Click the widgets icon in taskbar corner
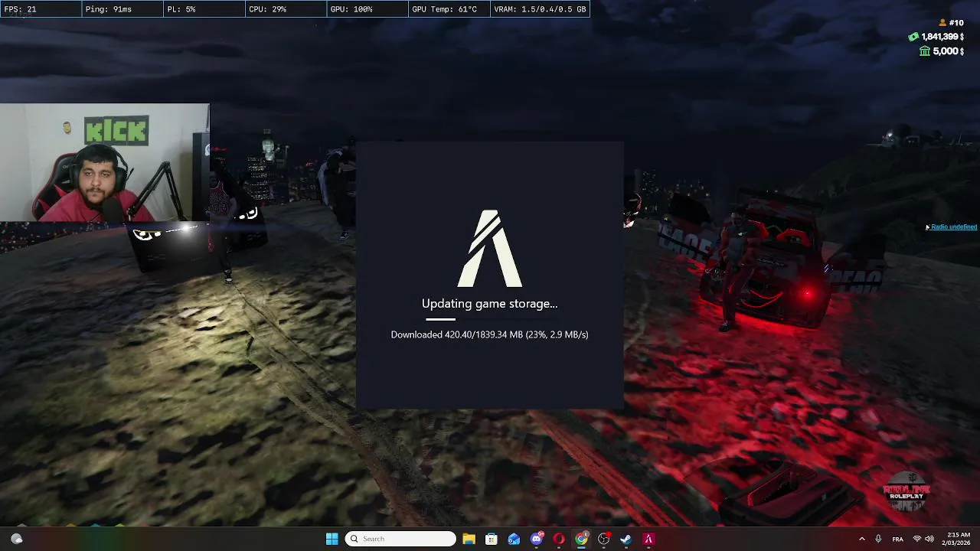Image resolution: width=980 pixels, height=551 pixels. click(x=16, y=539)
